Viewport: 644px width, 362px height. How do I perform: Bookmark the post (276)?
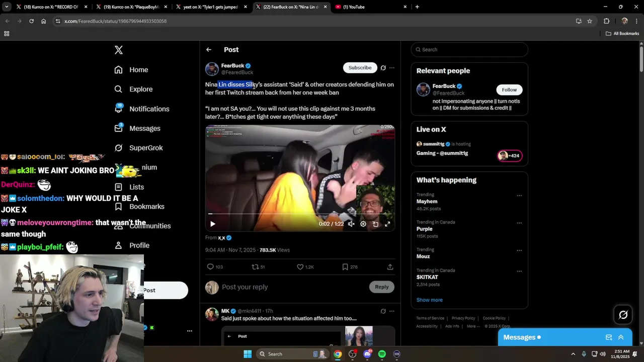350,267
